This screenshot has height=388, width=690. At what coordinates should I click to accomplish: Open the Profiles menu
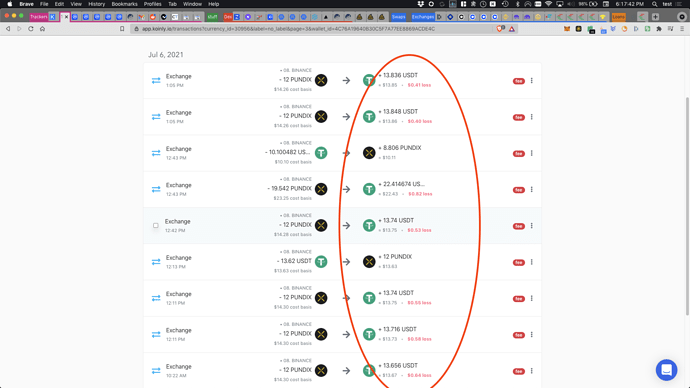153,4
